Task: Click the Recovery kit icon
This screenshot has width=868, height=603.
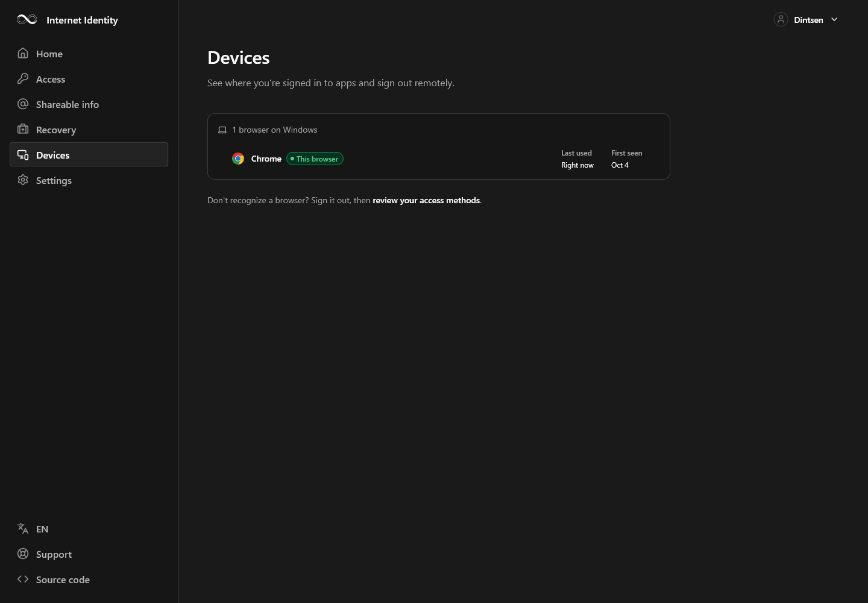Action: coord(23,129)
